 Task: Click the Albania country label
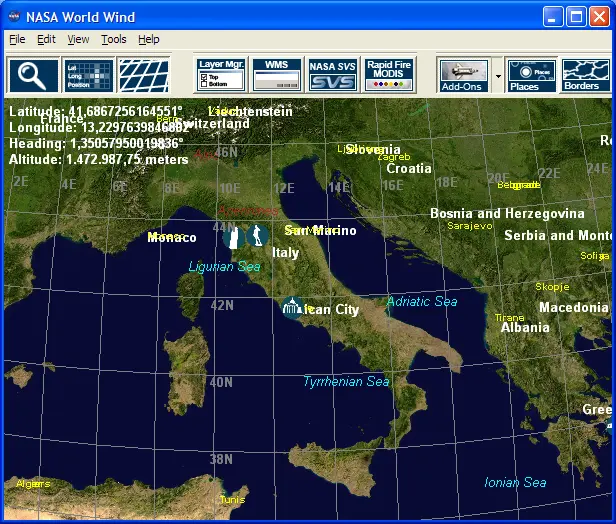tap(525, 327)
